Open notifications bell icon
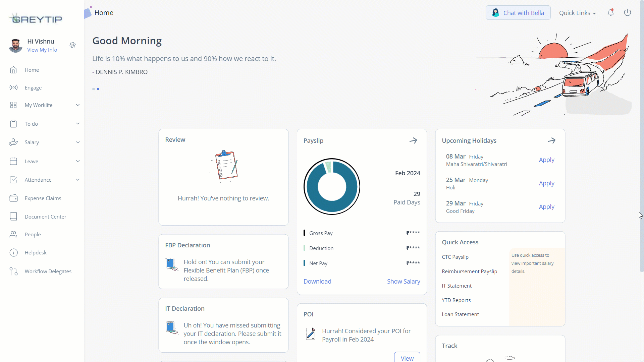Screen dimensions: 644x362 pyautogui.click(x=611, y=12)
